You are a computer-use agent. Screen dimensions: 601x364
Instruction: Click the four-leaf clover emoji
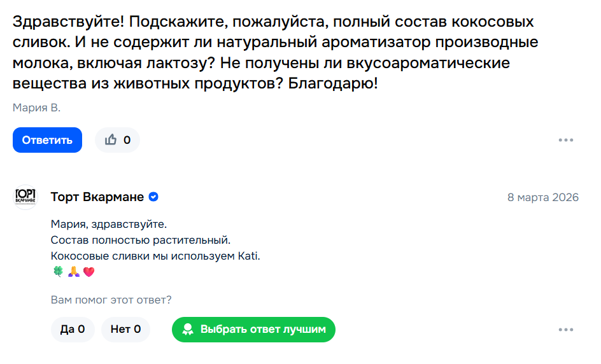pyautogui.click(x=58, y=272)
